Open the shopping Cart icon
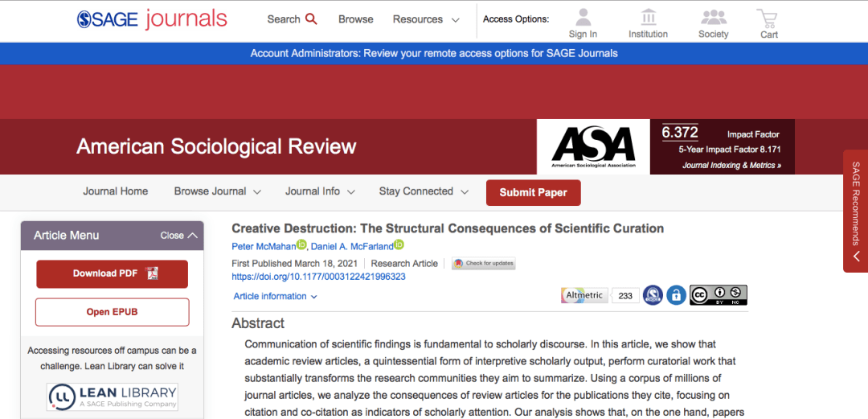868x419 pixels. [x=768, y=18]
